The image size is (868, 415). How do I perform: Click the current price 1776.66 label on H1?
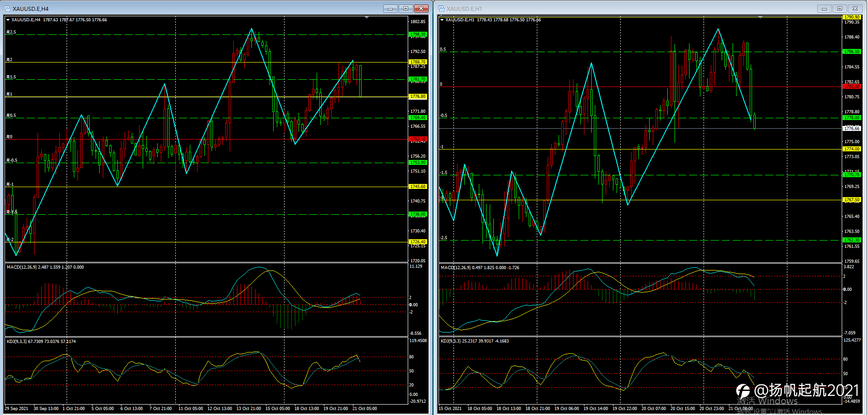click(x=852, y=129)
